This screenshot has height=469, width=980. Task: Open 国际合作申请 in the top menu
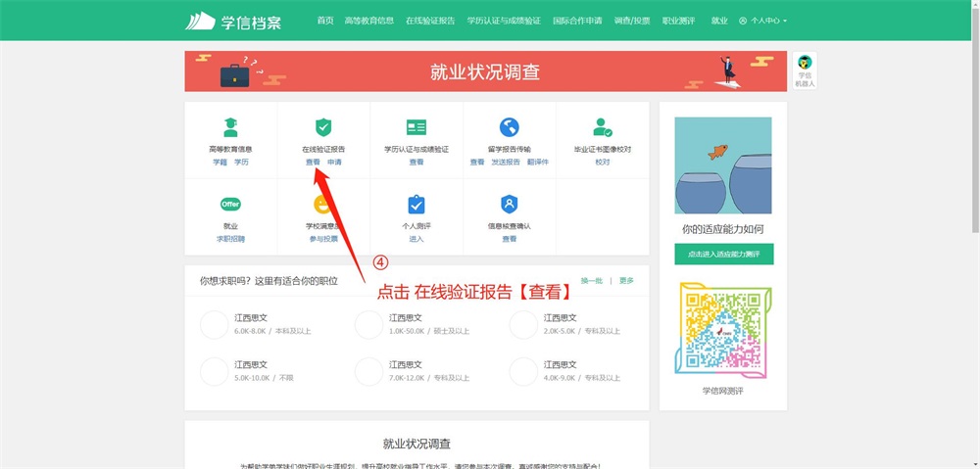point(577,21)
